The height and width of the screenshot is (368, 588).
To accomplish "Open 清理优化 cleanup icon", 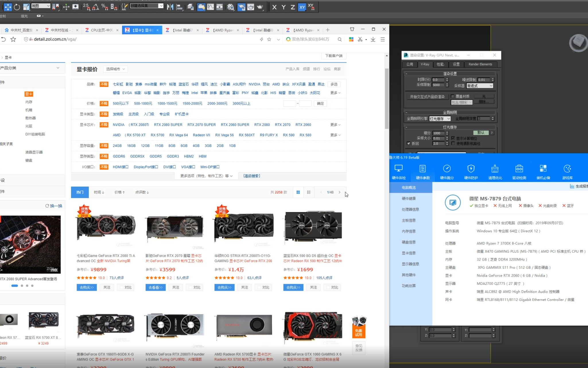I will click(495, 172).
